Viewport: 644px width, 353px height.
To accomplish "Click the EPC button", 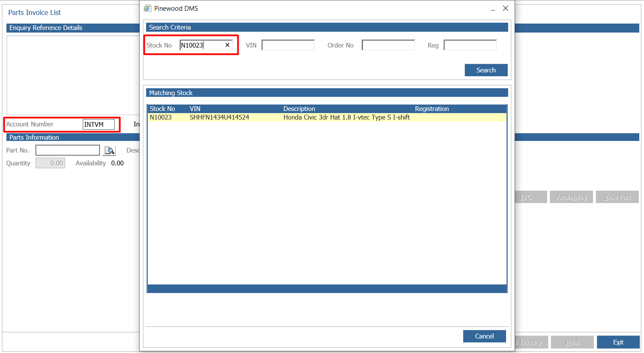I will click(x=530, y=197).
